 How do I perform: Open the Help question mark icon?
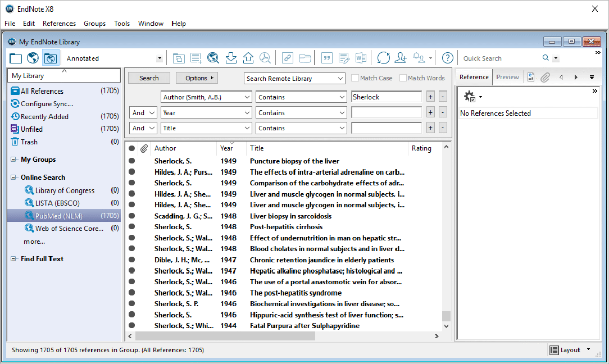(447, 58)
